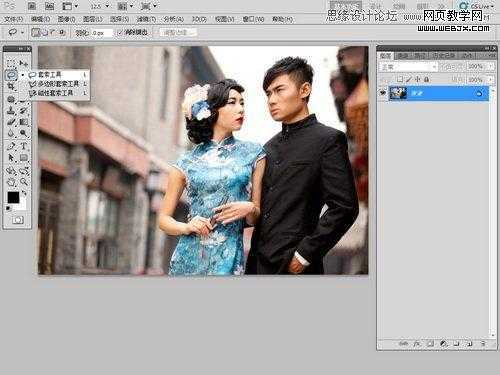
Task: Select the Eraser tool
Action: (x=12, y=122)
